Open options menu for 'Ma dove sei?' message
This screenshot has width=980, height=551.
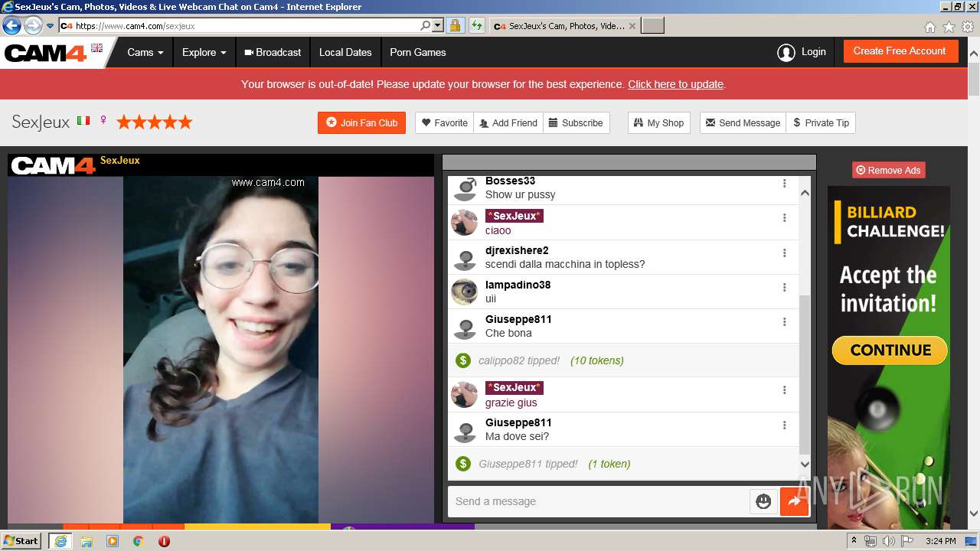coord(784,425)
